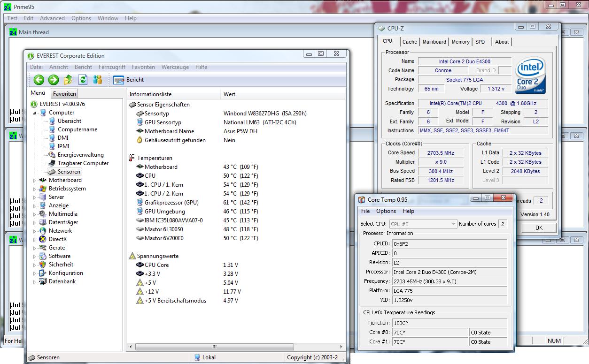Click the Refresh icon in EVEREST toolbar
This screenshot has height=364, width=589.
pos(83,80)
